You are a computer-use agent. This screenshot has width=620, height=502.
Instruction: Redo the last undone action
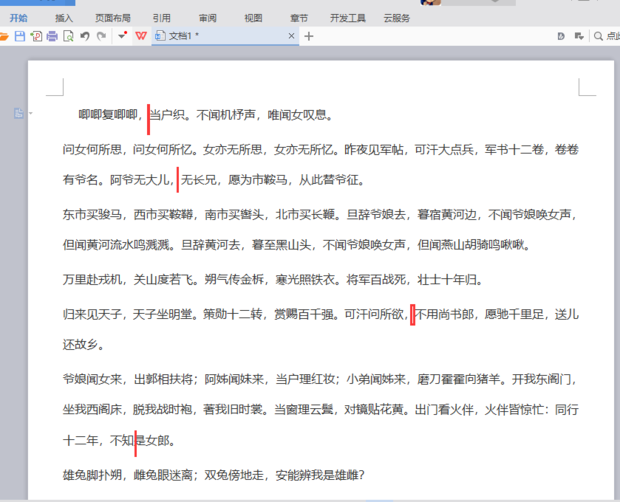pos(102,36)
